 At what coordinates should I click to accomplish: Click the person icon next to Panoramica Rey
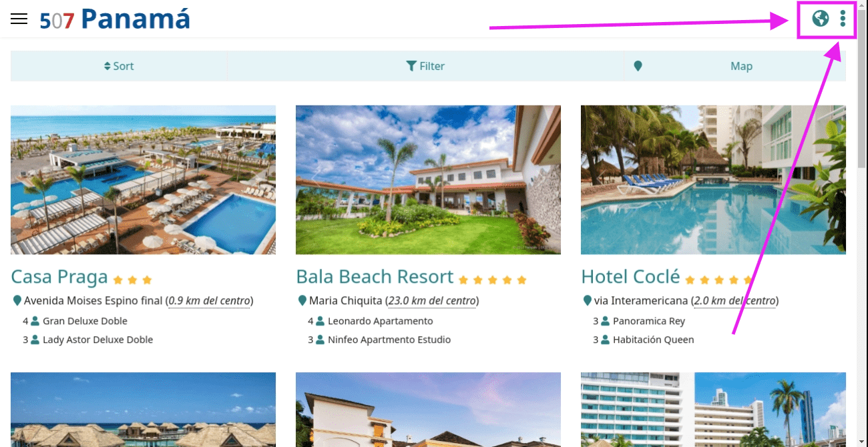point(606,321)
